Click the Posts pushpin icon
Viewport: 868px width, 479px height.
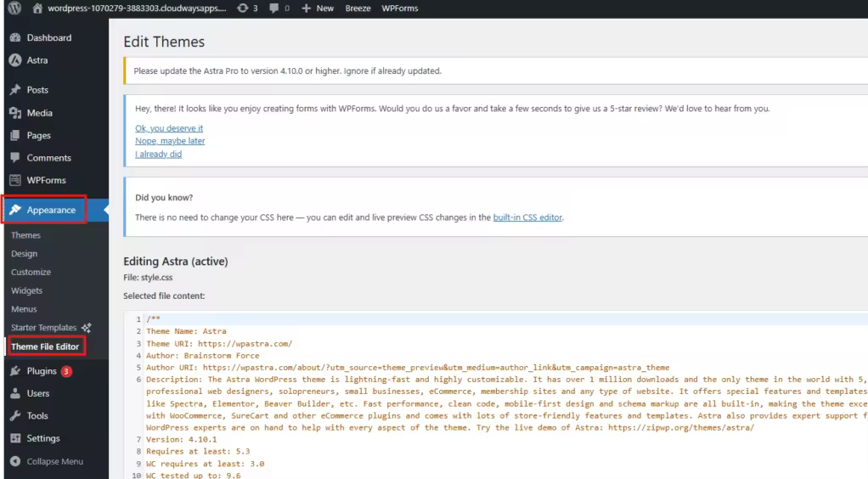click(x=15, y=90)
